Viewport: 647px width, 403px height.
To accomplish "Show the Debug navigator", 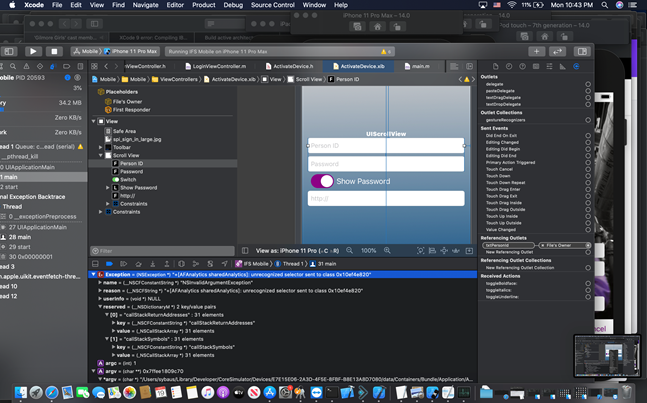I will click(52, 66).
